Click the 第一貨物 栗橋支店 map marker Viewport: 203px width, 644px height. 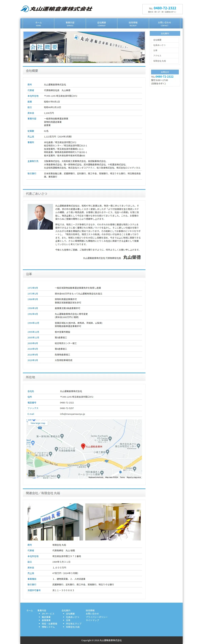(62, 436)
